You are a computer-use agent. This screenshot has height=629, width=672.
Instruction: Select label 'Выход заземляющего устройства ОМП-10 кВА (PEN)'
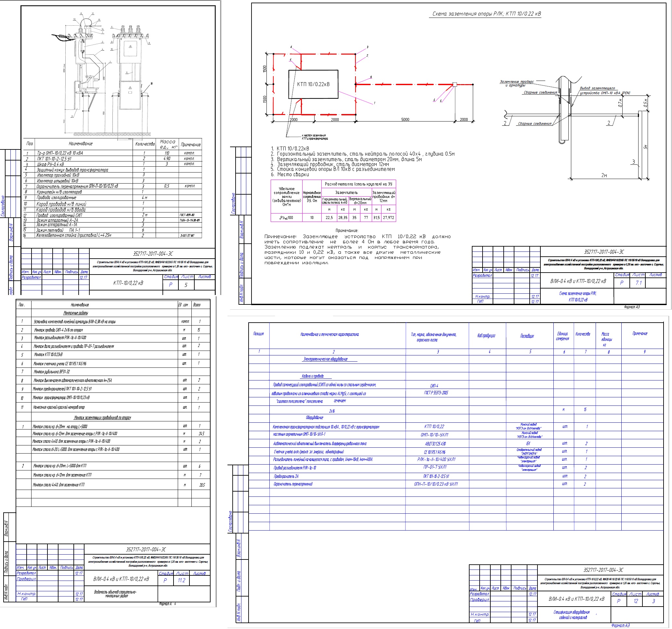tap(605, 91)
